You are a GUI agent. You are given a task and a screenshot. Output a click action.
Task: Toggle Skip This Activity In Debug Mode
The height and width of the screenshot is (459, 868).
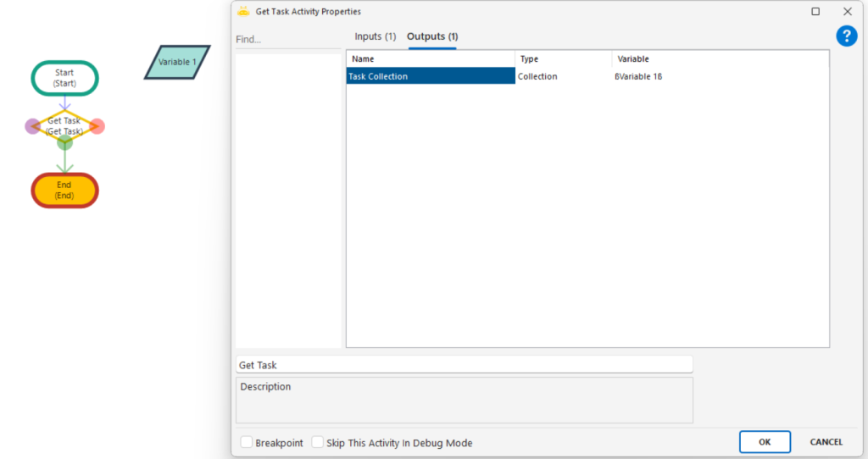click(318, 442)
